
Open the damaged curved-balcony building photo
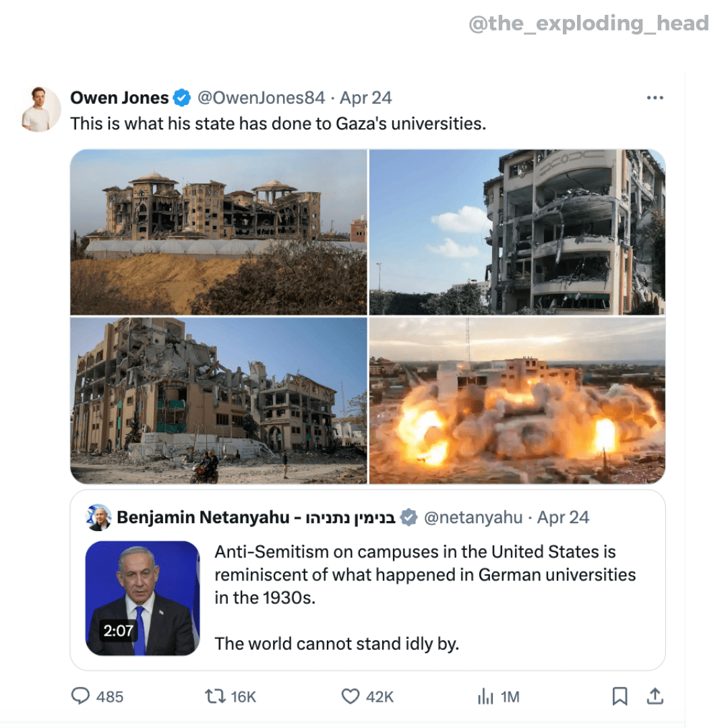pyautogui.click(x=517, y=232)
